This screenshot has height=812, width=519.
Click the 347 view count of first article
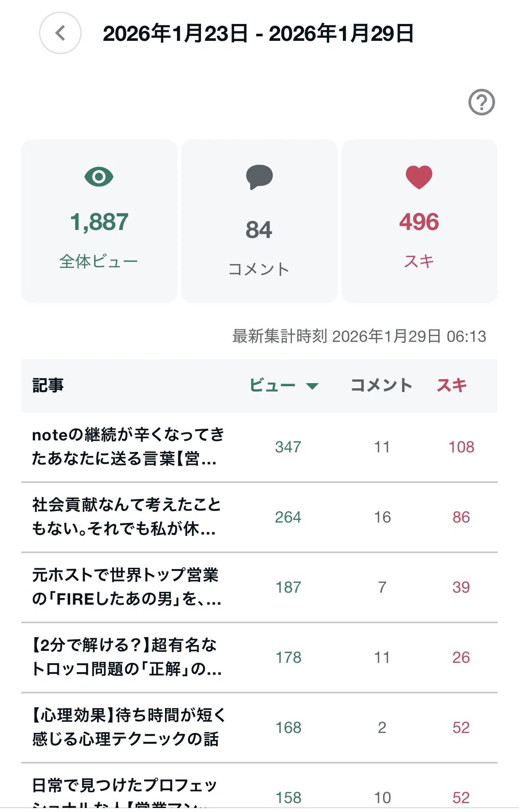click(x=288, y=447)
